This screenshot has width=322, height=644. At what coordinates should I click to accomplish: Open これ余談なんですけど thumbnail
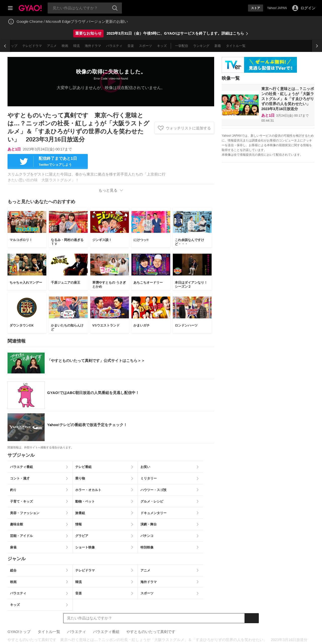pos(192,222)
